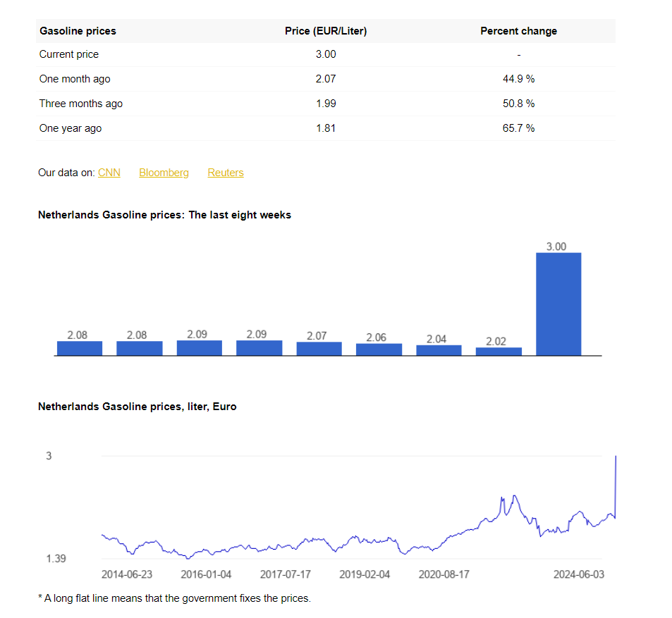Select the 'Gasoline prices' table header
The width and height of the screenshot is (672, 618).
[78, 31]
